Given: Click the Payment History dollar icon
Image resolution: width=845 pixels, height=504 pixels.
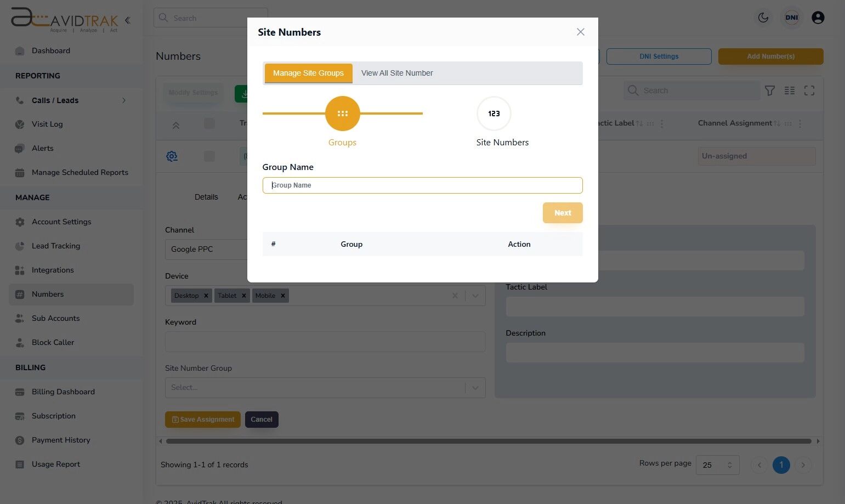Looking at the screenshot, I should coord(20,440).
